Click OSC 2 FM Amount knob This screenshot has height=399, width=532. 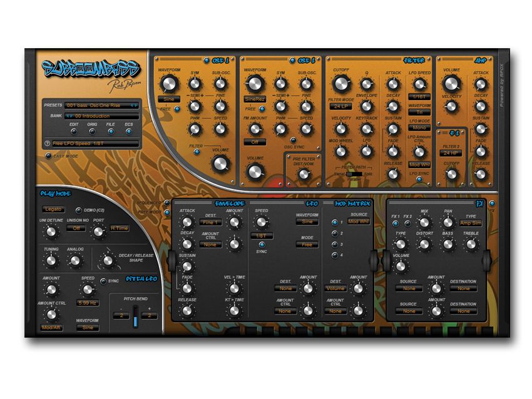click(255, 129)
